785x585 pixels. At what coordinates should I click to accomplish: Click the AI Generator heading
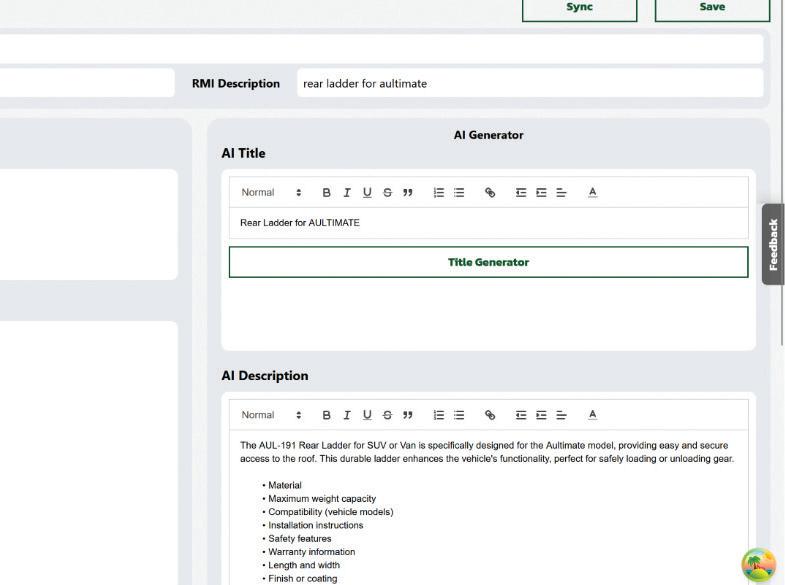(489, 135)
